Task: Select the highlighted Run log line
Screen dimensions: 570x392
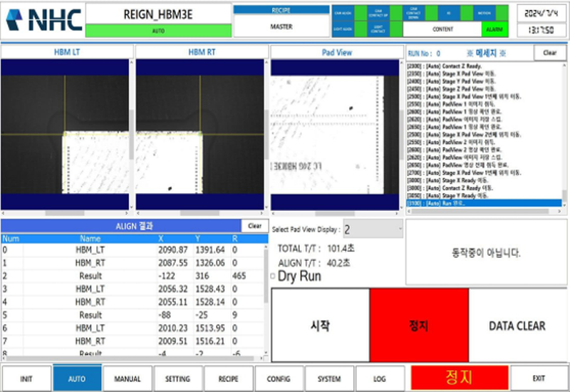Action: tap(470, 203)
